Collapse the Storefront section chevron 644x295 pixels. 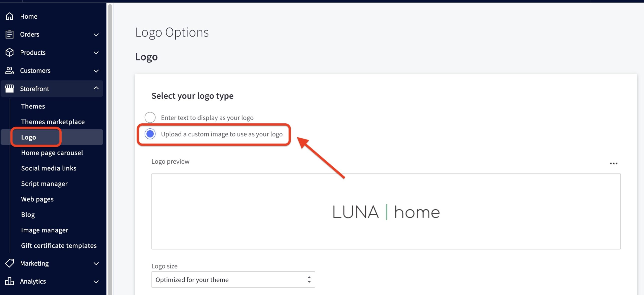(96, 88)
